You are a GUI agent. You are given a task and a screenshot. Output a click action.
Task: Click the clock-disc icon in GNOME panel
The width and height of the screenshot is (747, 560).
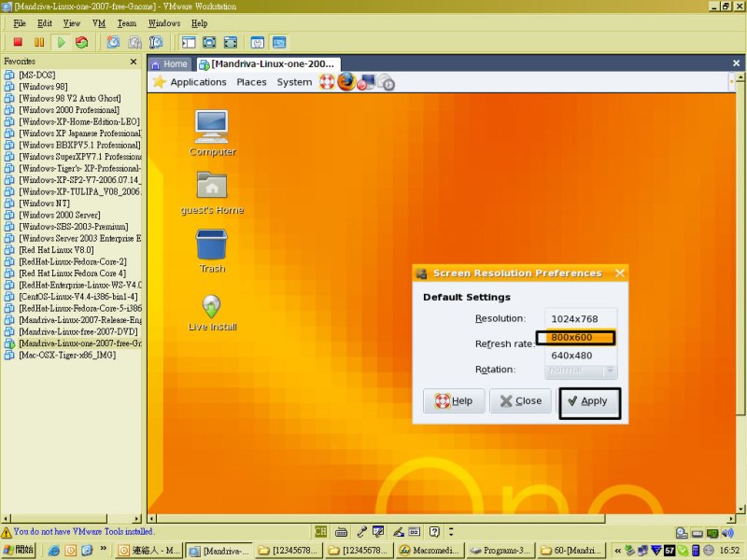click(x=387, y=83)
